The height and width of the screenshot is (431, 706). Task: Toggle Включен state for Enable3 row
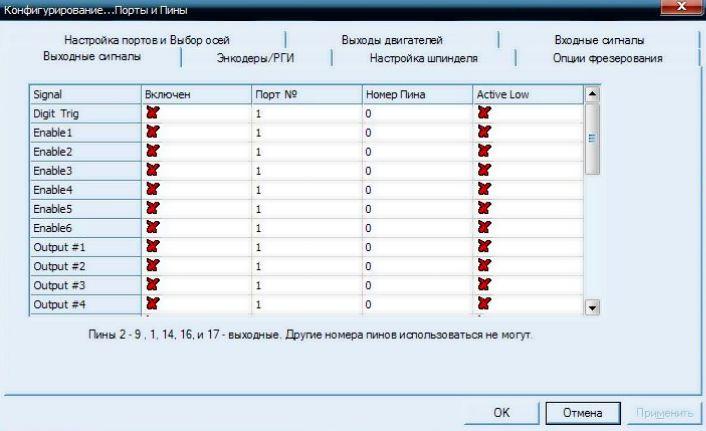tap(154, 170)
